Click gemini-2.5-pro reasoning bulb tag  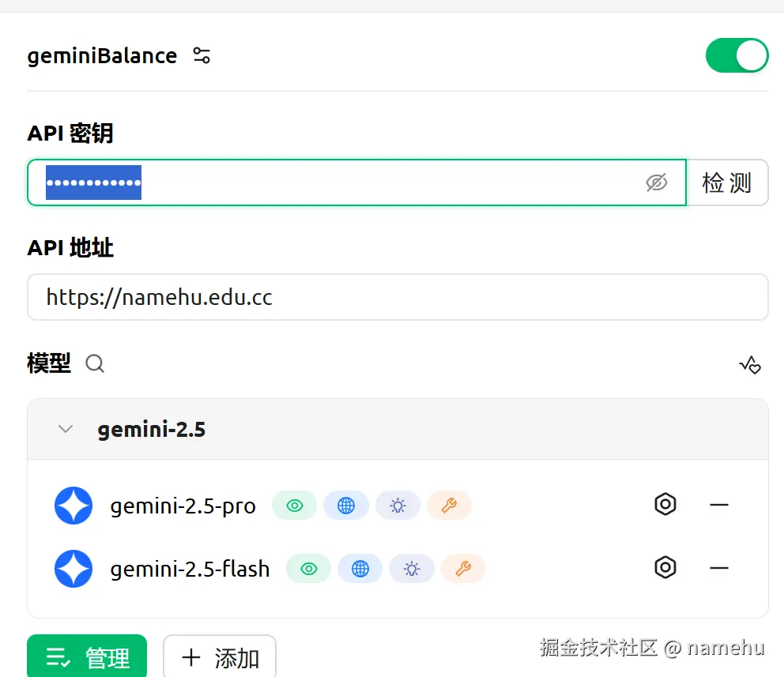click(x=398, y=506)
